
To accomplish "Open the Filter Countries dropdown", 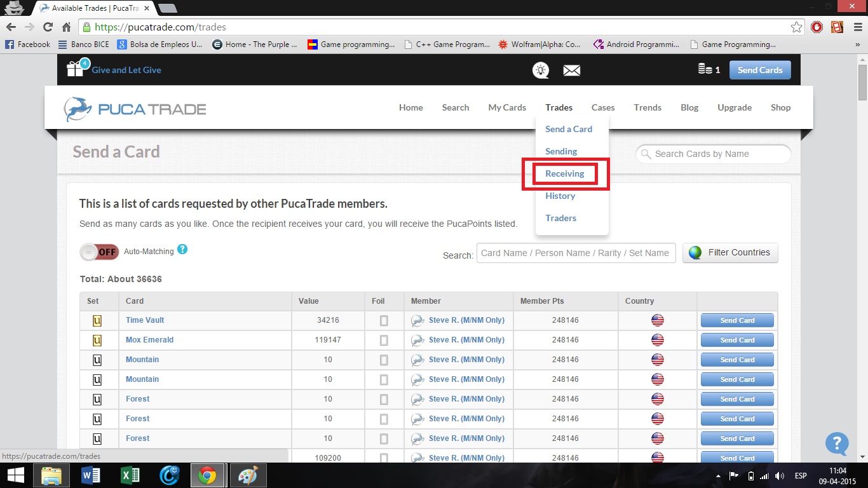I will click(730, 252).
